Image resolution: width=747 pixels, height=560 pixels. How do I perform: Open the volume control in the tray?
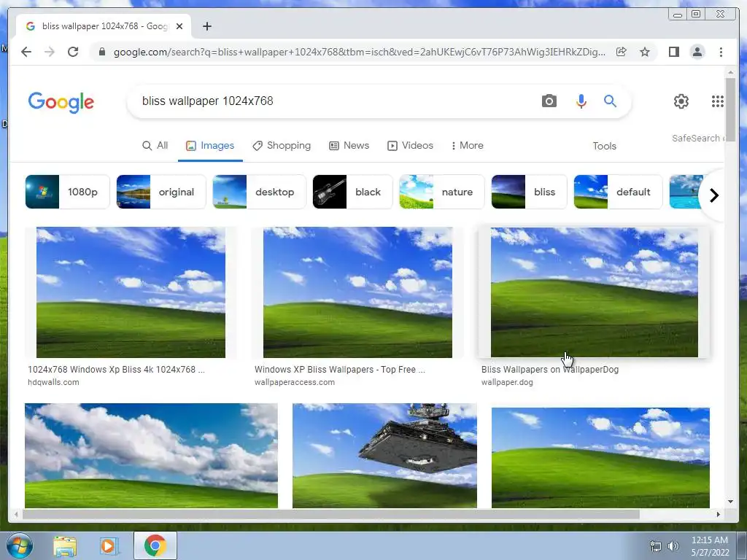click(673, 546)
